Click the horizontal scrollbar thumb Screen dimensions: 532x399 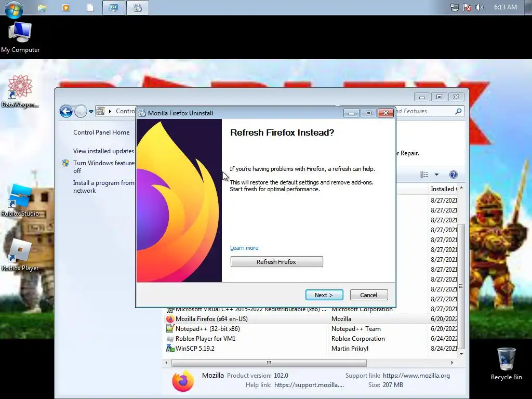pos(269,363)
